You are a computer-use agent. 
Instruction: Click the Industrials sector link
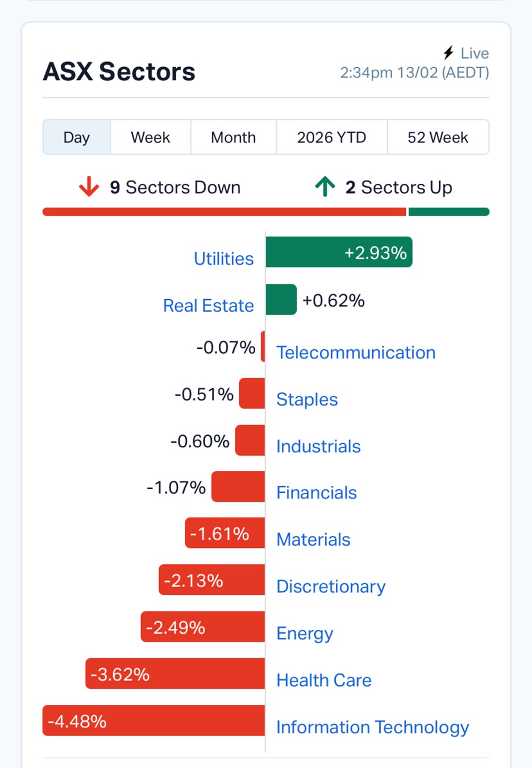(x=318, y=447)
